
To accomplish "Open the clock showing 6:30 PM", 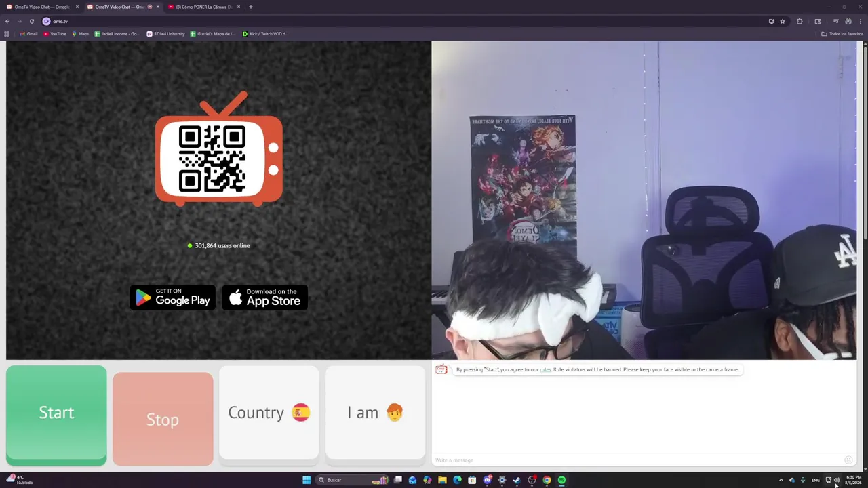I will pos(853,480).
